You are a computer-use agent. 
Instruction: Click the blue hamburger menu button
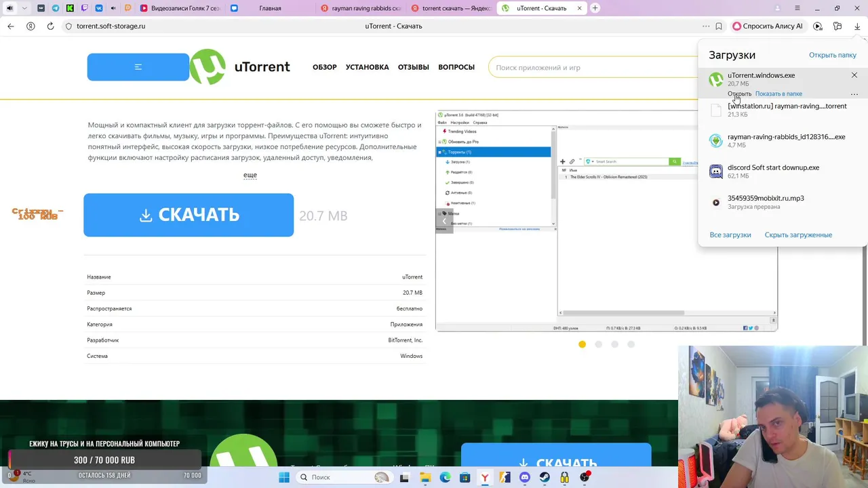[x=138, y=67]
